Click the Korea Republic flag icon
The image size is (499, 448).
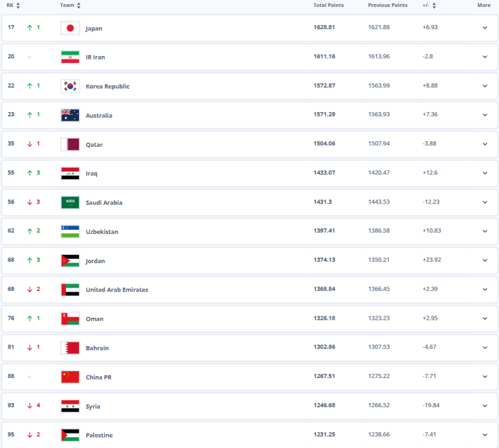click(x=70, y=87)
